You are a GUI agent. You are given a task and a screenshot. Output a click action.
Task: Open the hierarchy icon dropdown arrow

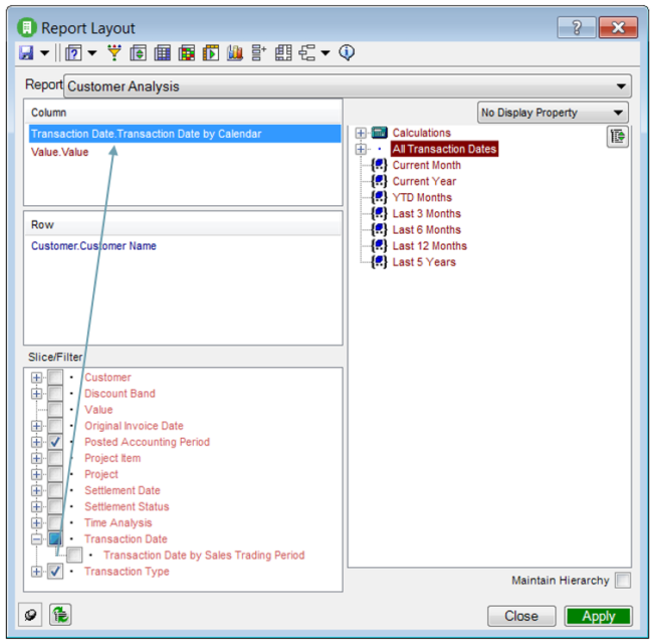tap(326, 53)
